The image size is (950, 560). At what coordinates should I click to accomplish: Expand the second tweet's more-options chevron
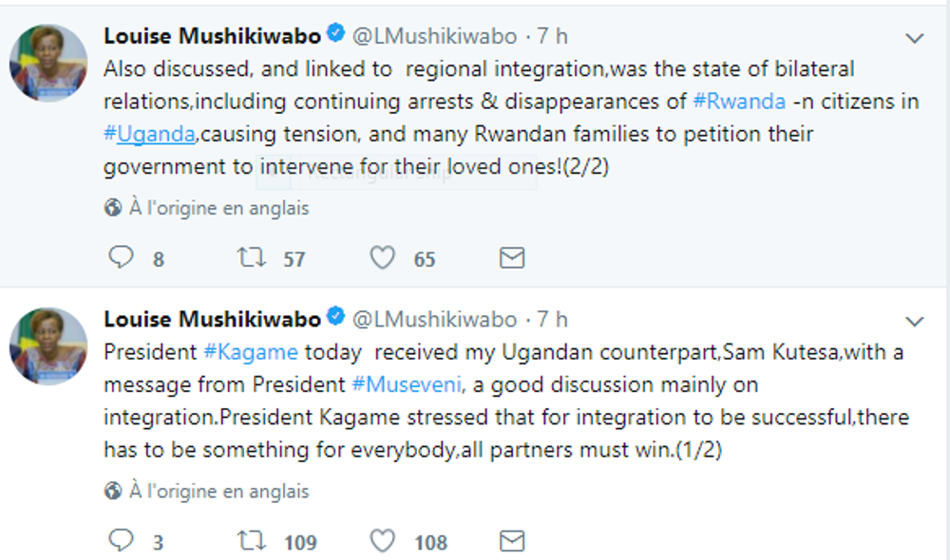(914, 321)
